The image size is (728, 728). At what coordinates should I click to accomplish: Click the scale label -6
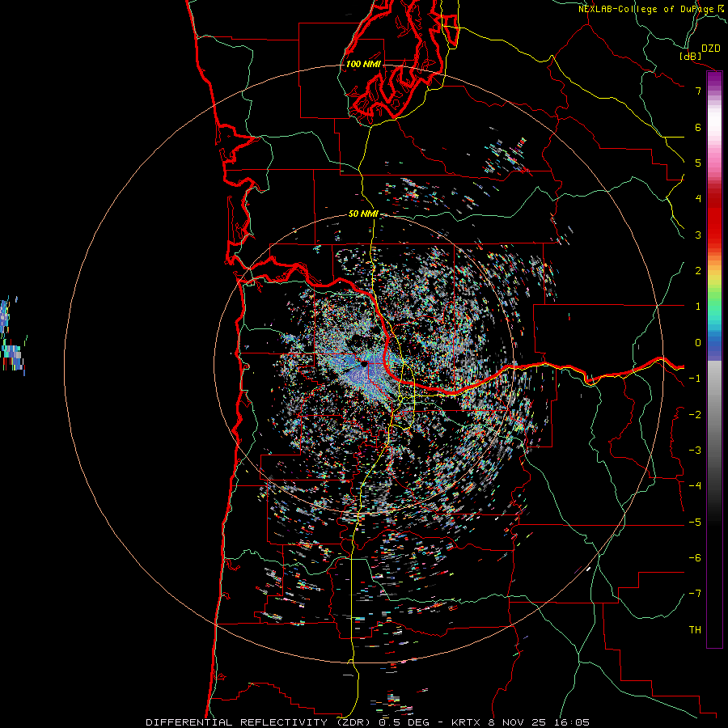click(695, 557)
